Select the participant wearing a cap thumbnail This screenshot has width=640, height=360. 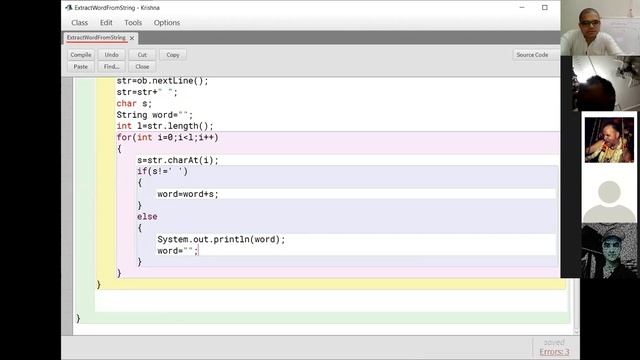(x=609, y=251)
